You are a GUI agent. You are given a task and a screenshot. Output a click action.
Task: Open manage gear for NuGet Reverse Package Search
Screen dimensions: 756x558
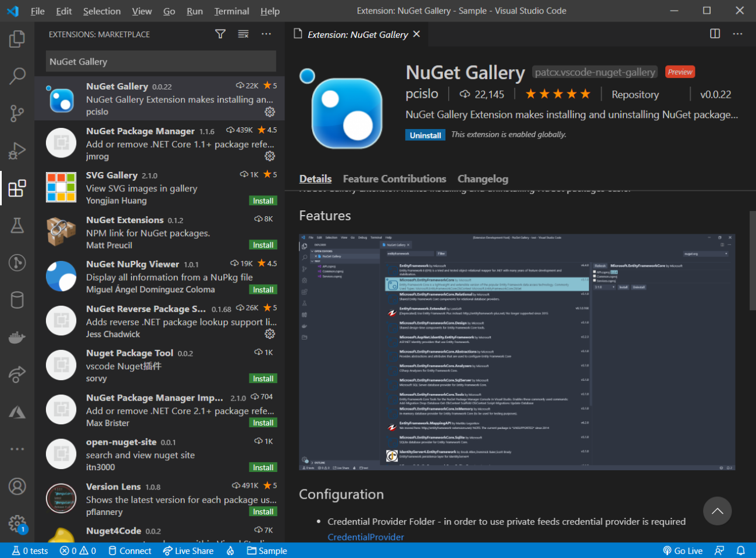[x=270, y=334]
